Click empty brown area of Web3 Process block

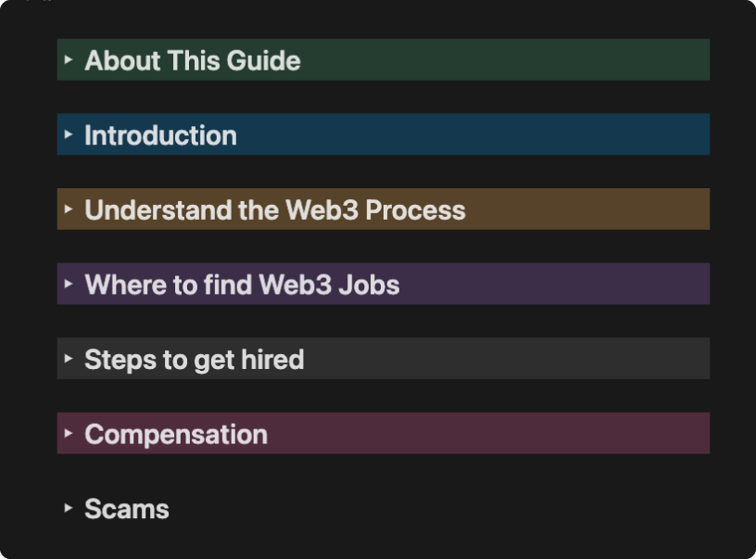pyautogui.click(x=593, y=210)
